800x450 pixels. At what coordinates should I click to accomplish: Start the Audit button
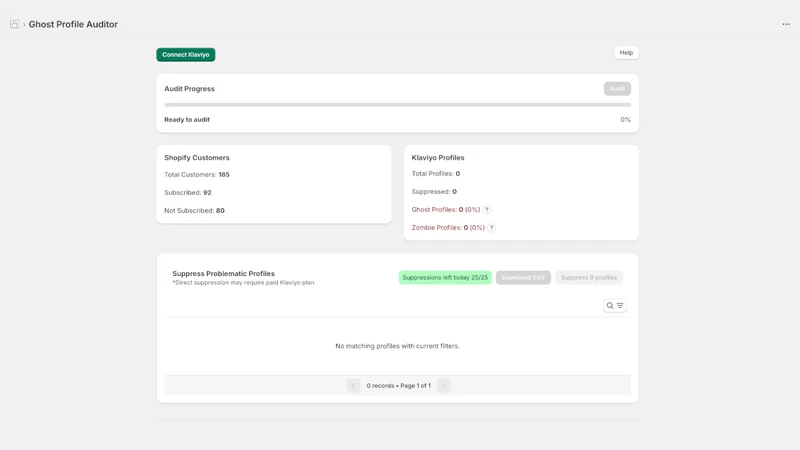(x=617, y=89)
